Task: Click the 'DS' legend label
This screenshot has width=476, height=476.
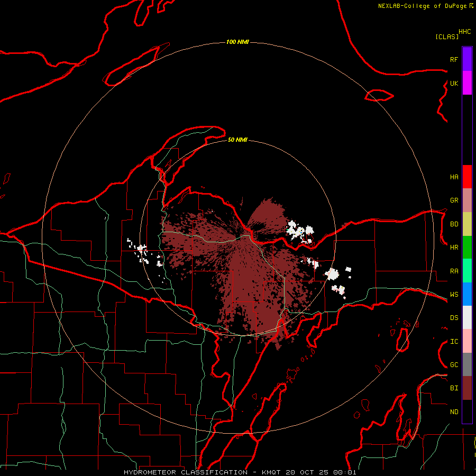Action: [x=454, y=318]
